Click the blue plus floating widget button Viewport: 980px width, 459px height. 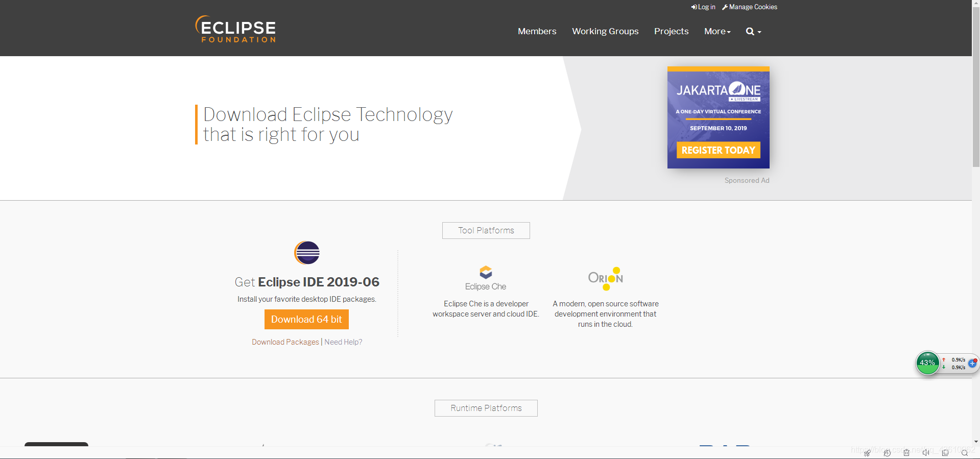972,364
